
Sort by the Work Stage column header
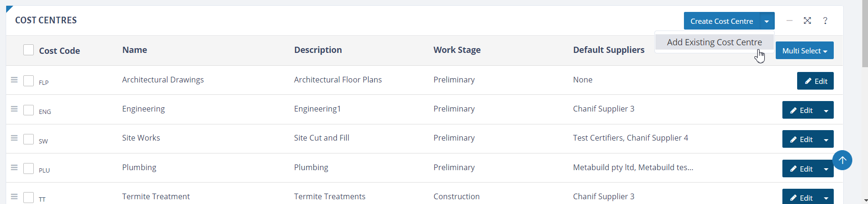pos(457,50)
